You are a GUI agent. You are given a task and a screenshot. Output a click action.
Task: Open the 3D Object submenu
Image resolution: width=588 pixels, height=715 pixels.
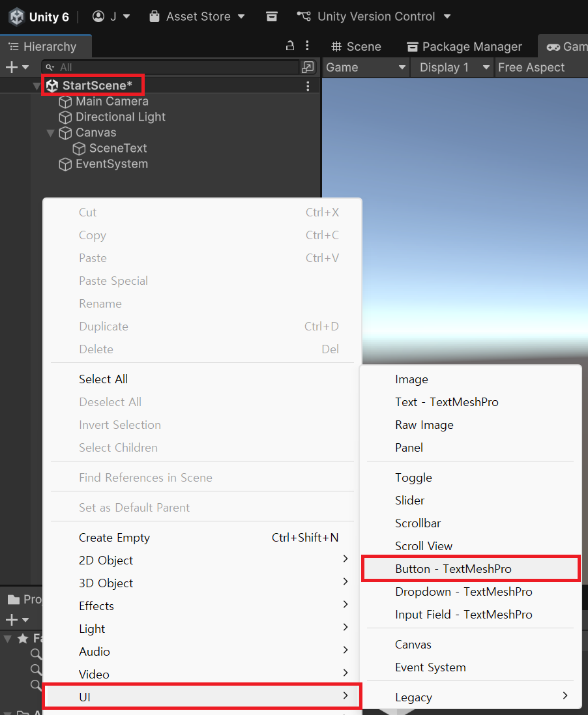(202, 583)
